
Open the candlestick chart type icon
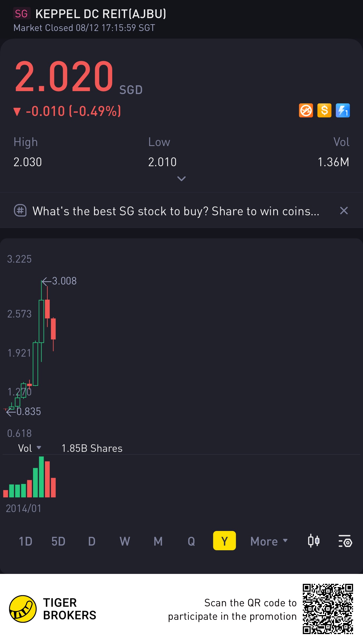tap(314, 541)
